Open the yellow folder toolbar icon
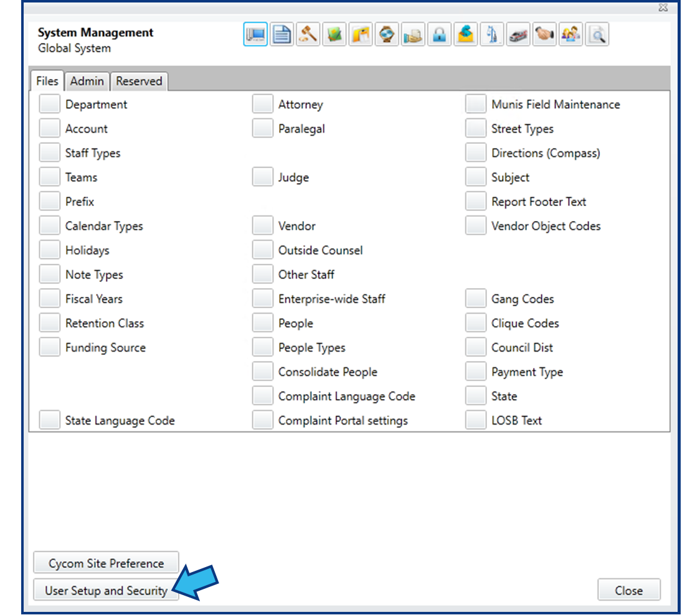Viewport: 700px width, 615px height. 361,34
